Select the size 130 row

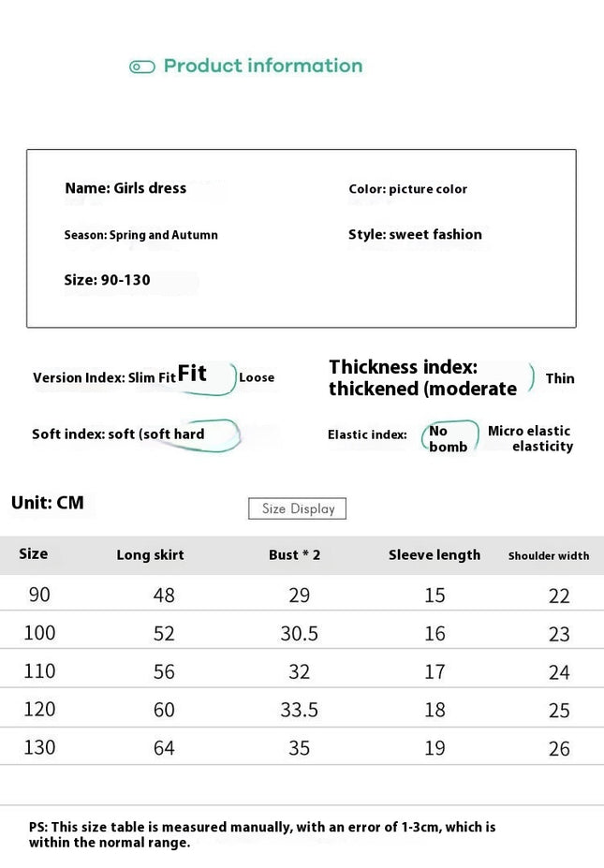tap(302, 747)
